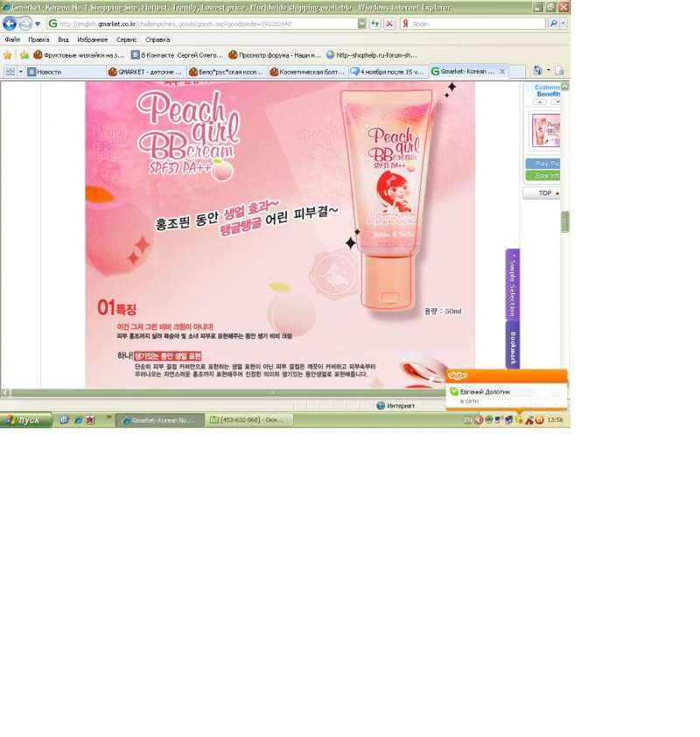Open bookmark link В Контакте Сергей Олего...
The height and width of the screenshot is (737, 700).
coord(177,55)
